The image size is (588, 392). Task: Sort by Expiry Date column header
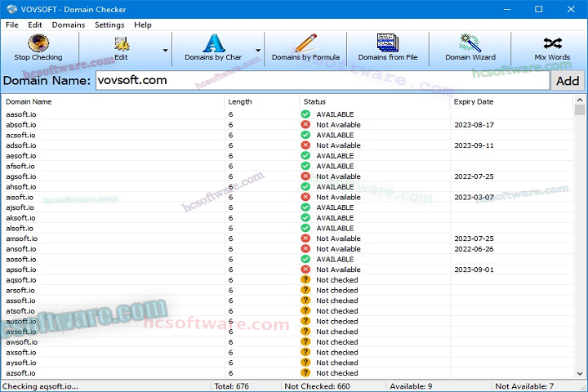coord(511,101)
